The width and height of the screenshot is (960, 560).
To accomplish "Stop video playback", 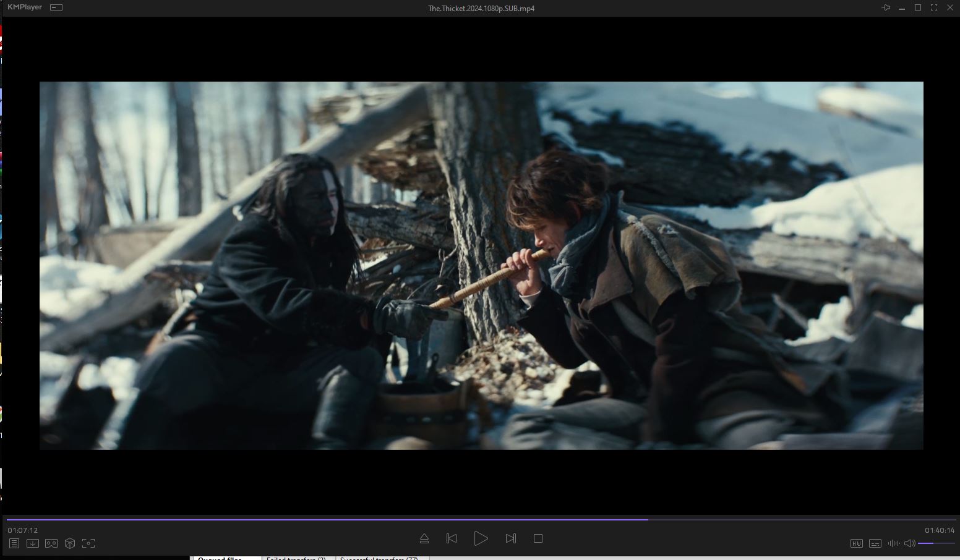I will (x=538, y=538).
